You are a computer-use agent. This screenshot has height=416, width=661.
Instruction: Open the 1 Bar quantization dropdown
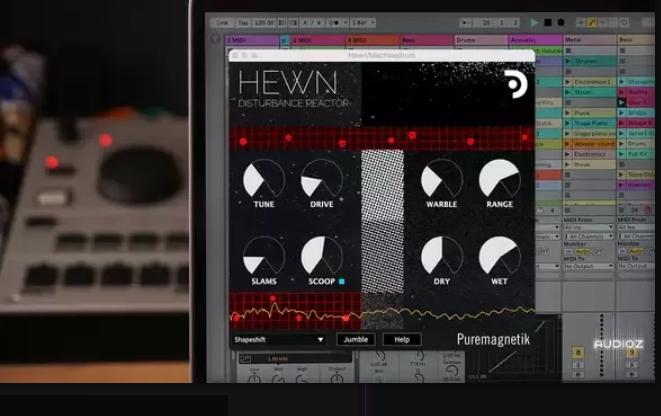click(x=363, y=23)
